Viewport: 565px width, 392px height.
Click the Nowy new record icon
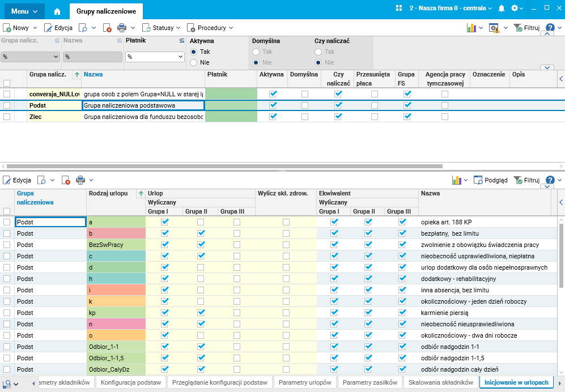coord(7,28)
